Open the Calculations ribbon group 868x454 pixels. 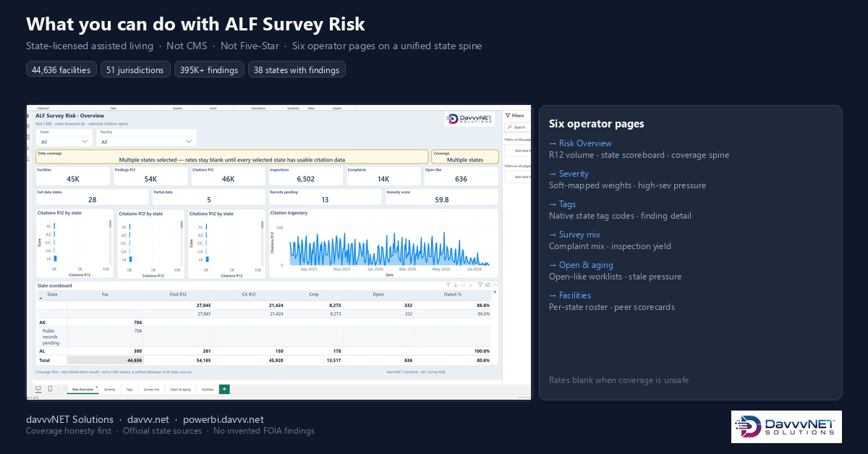click(x=258, y=108)
